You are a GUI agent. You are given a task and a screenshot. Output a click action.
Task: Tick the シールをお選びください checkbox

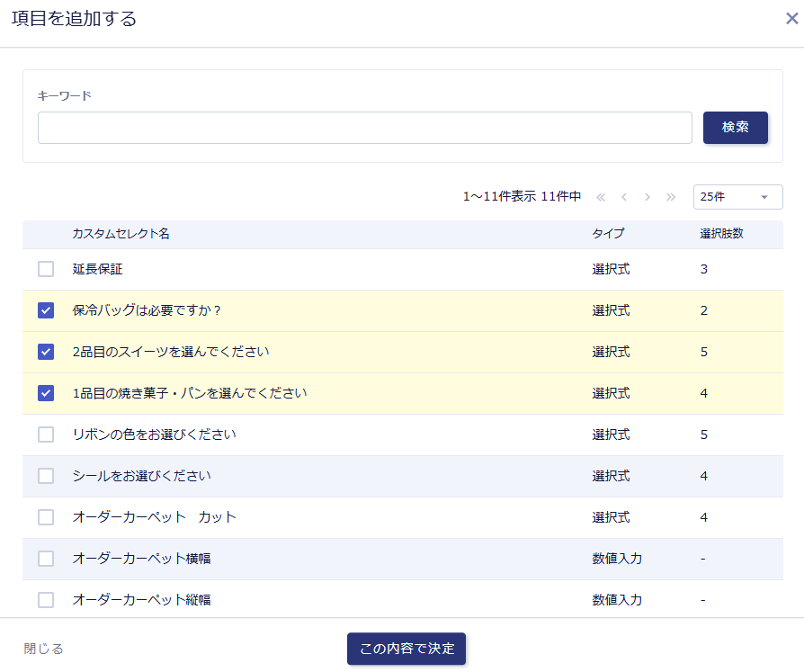pyautogui.click(x=46, y=476)
